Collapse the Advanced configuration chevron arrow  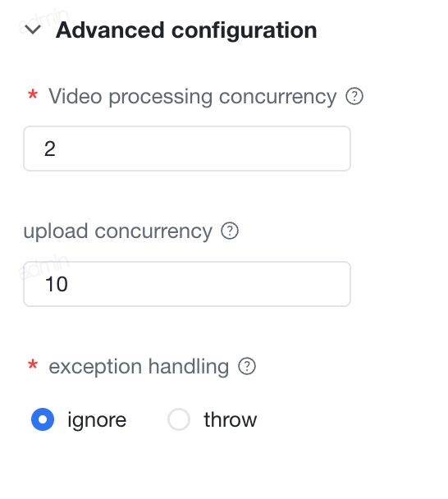point(33,30)
